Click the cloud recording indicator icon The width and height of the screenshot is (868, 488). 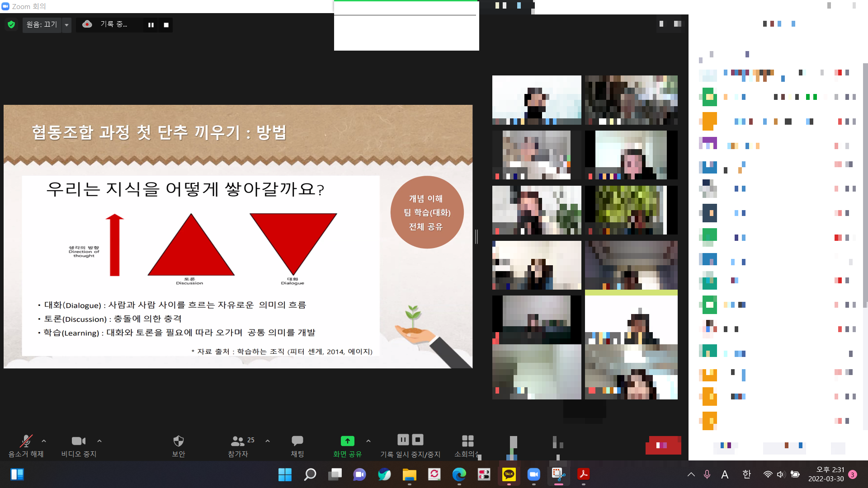tap(87, 24)
